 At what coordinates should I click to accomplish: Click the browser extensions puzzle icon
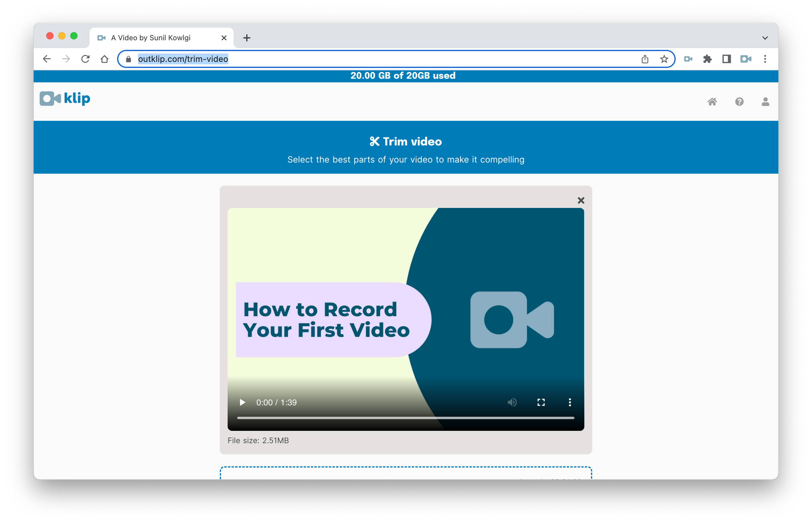708,59
